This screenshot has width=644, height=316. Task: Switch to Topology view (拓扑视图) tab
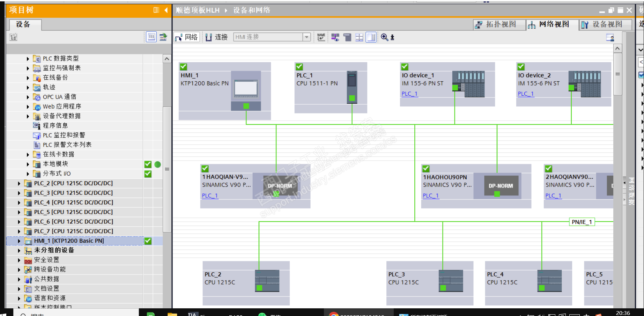click(499, 24)
